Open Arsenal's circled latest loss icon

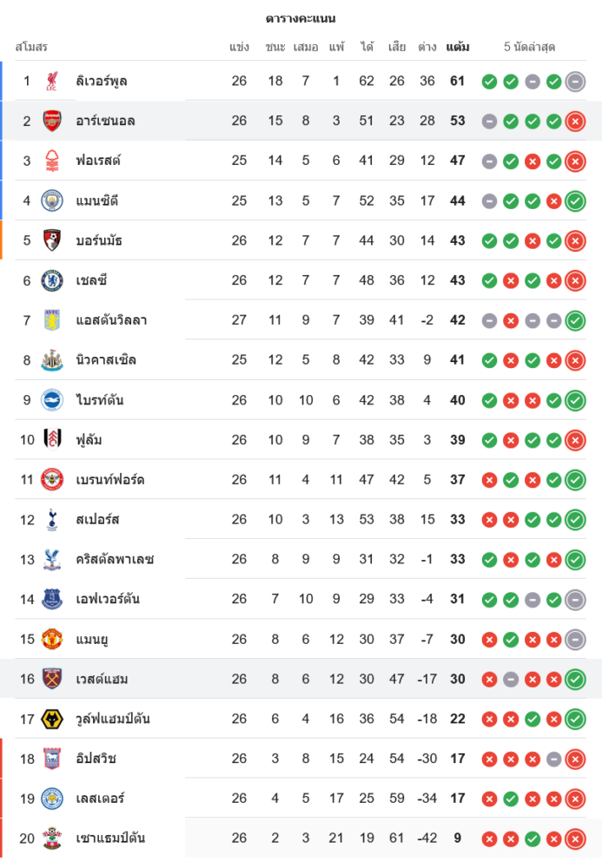pos(574,122)
